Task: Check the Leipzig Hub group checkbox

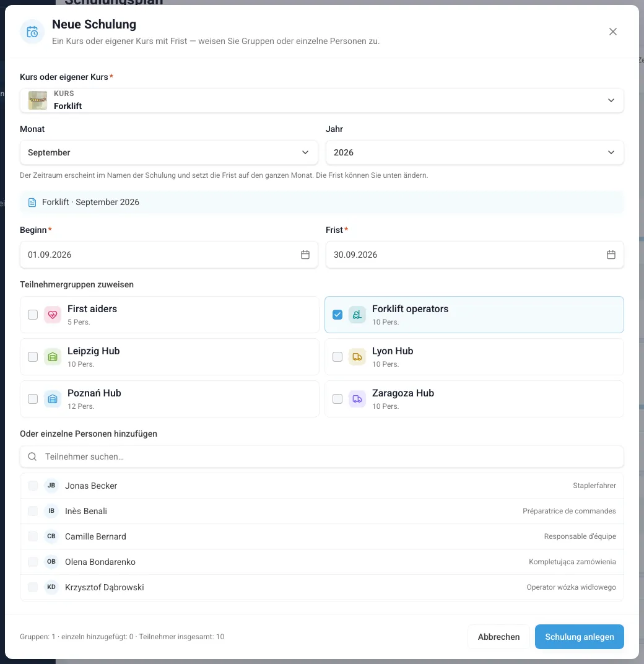Action: coord(33,357)
